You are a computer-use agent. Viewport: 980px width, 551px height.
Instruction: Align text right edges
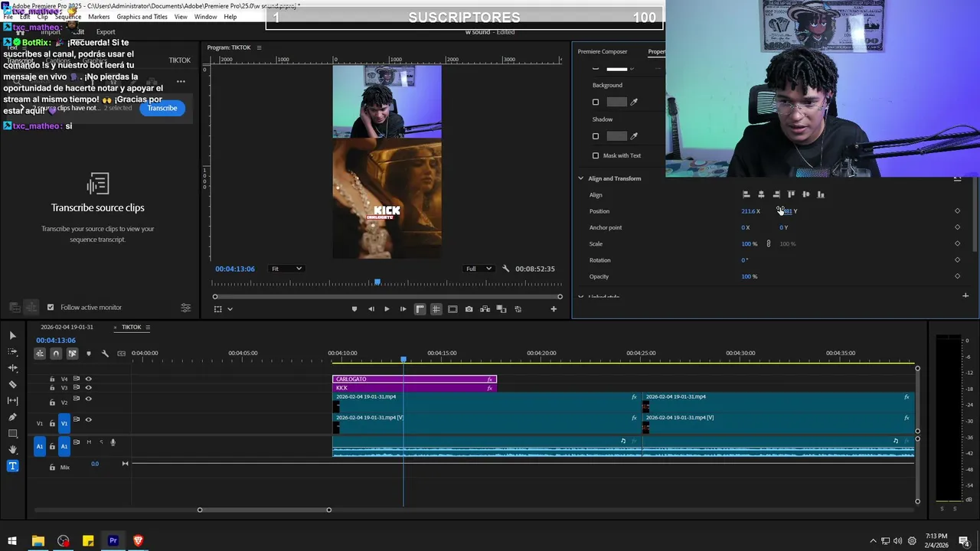tap(776, 194)
